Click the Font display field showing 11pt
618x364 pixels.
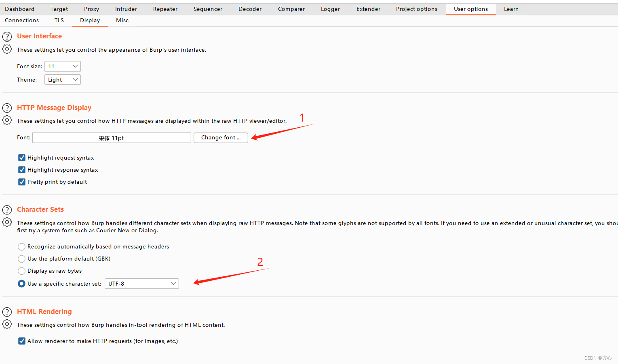point(112,138)
